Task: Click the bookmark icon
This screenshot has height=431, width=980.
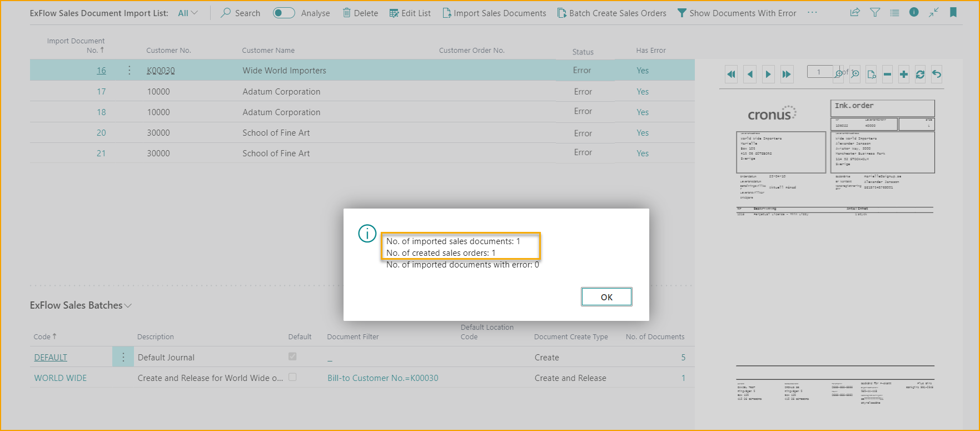Action: pos(953,12)
